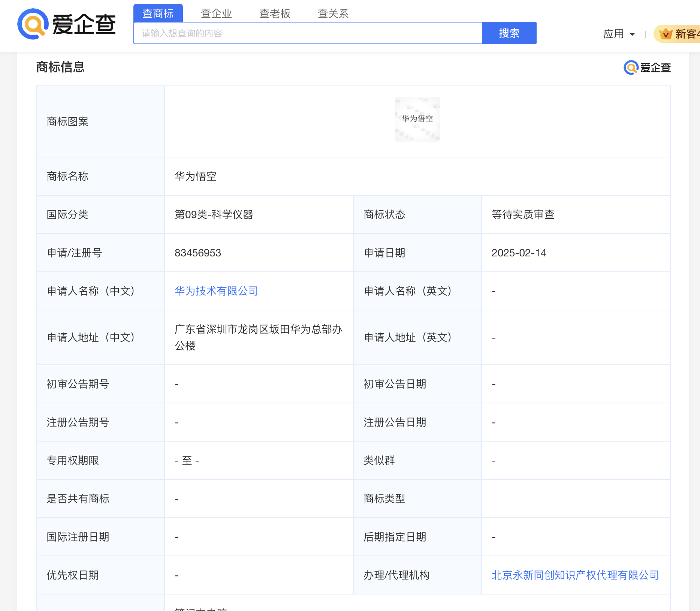Click the trademark status 等待实质审查
The height and width of the screenshot is (611, 700).
[x=523, y=214]
